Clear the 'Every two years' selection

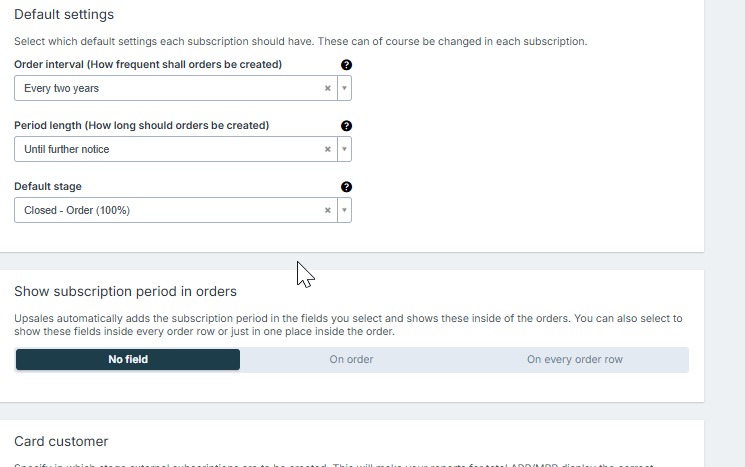[327, 88]
